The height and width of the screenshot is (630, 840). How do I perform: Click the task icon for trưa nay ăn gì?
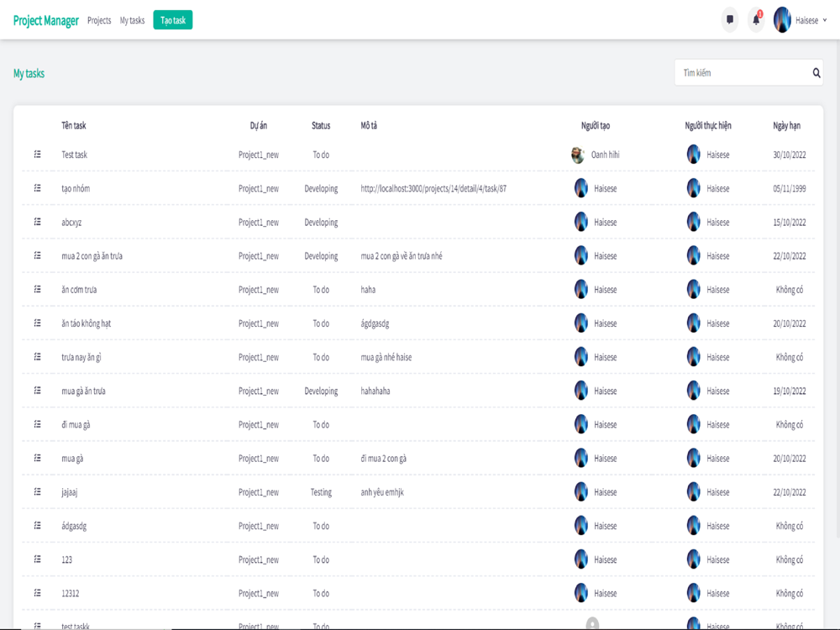coord(38,357)
